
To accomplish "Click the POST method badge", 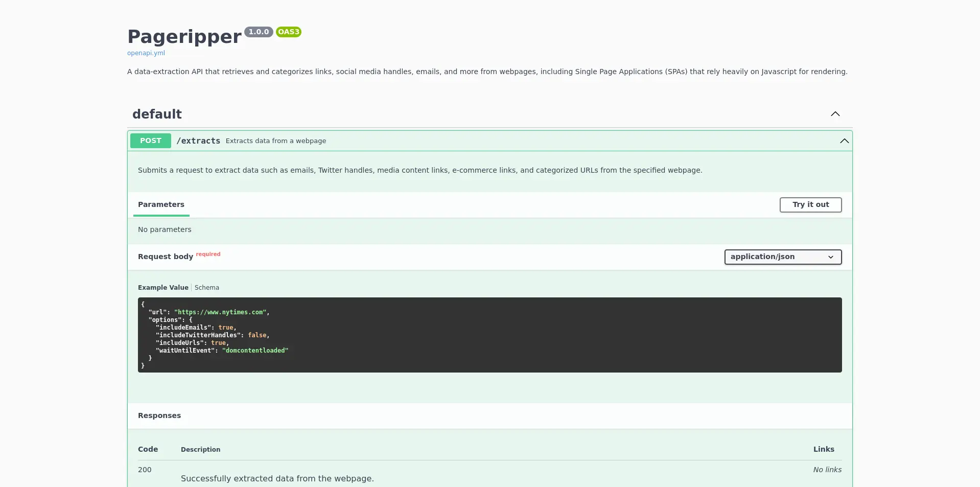I will click(x=150, y=141).
